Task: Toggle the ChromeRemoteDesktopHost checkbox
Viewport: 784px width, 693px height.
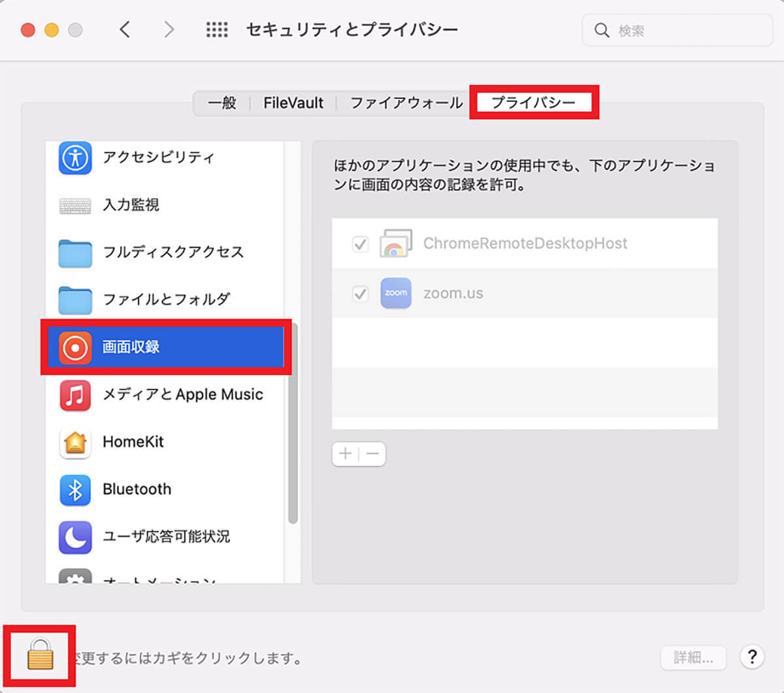Action: coord(360,244)
